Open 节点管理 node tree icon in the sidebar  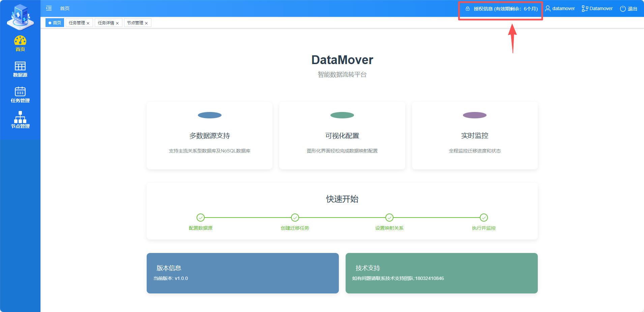point(20,117)
